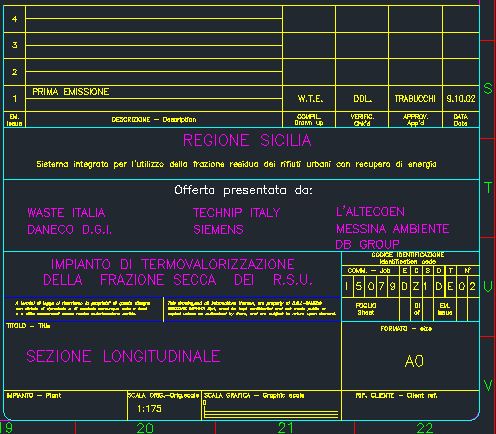Click the 'COMPIL. Drawn up' column header
The height and width of the screenshot is (434, 496).
point(309,120)
